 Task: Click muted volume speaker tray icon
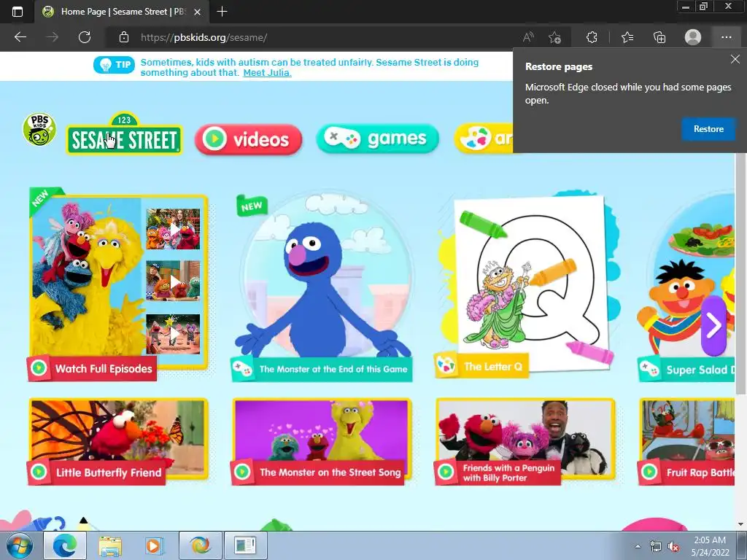click(x=673, y=547)
